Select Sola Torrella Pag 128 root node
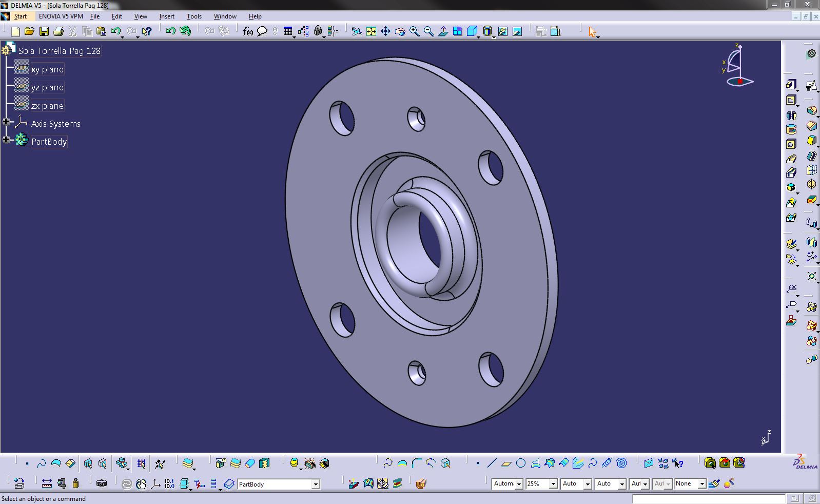The width and height of the screenshot is (820, 504). click(60, 51)
